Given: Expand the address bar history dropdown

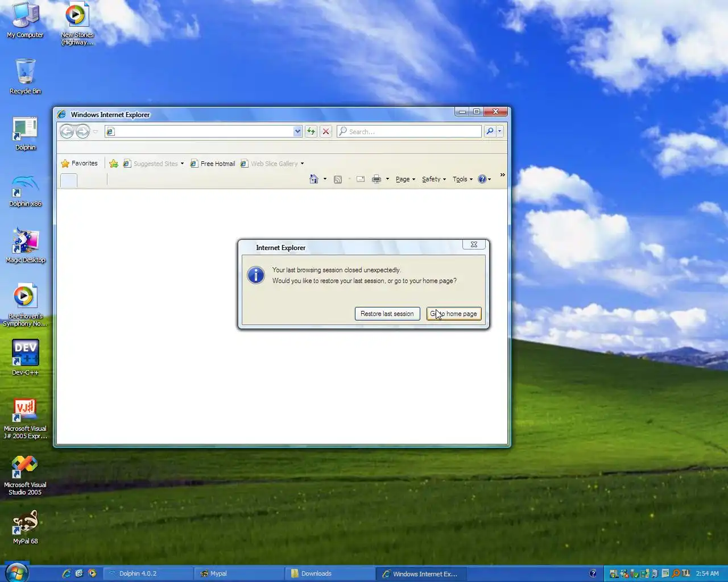Looking at the screenshot, I should 297,131.
